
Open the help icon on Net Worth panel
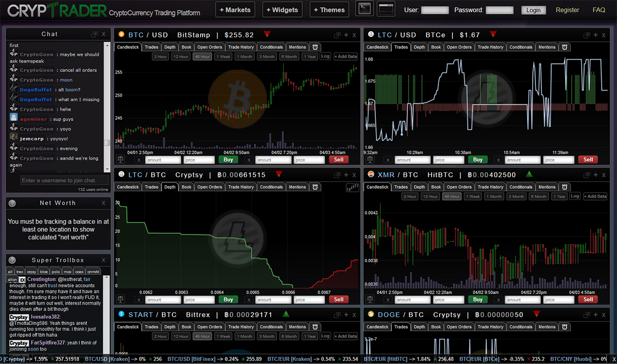coord(13,203)
